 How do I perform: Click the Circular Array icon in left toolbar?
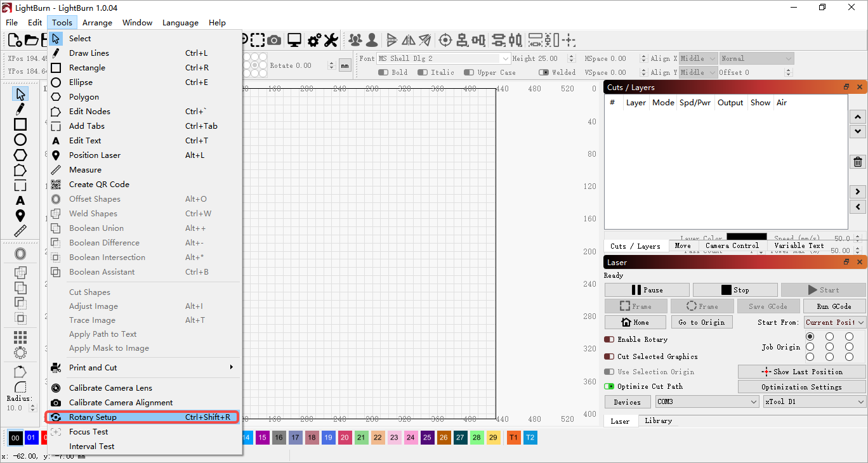(x=20, y=352)
